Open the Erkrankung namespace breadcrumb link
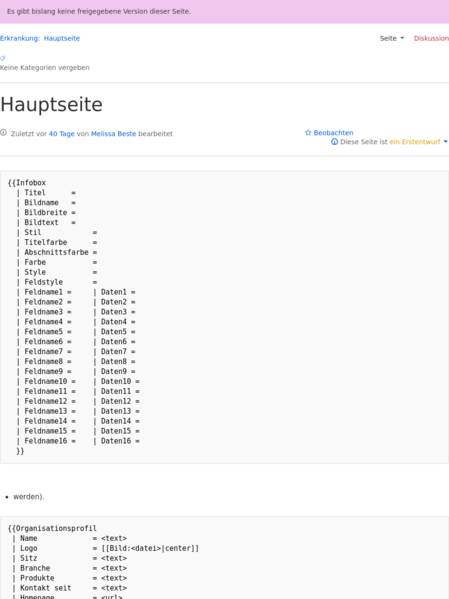449x599 pixels. (x=20, y=38)
